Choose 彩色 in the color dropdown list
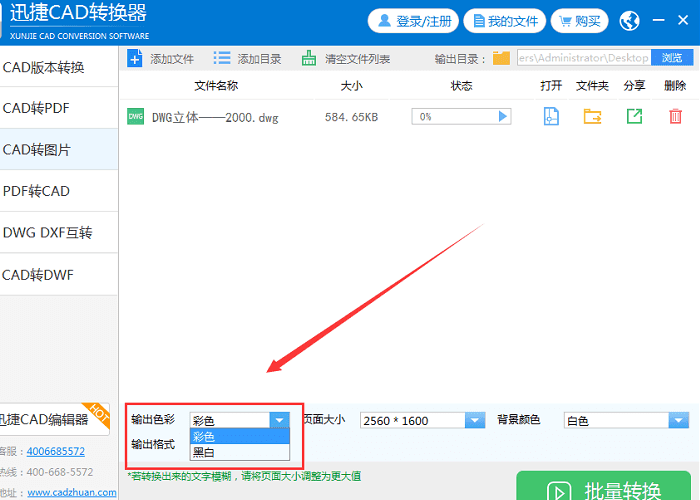The height and width of the screenshot is (500, 700). click(x=240, y=436)
